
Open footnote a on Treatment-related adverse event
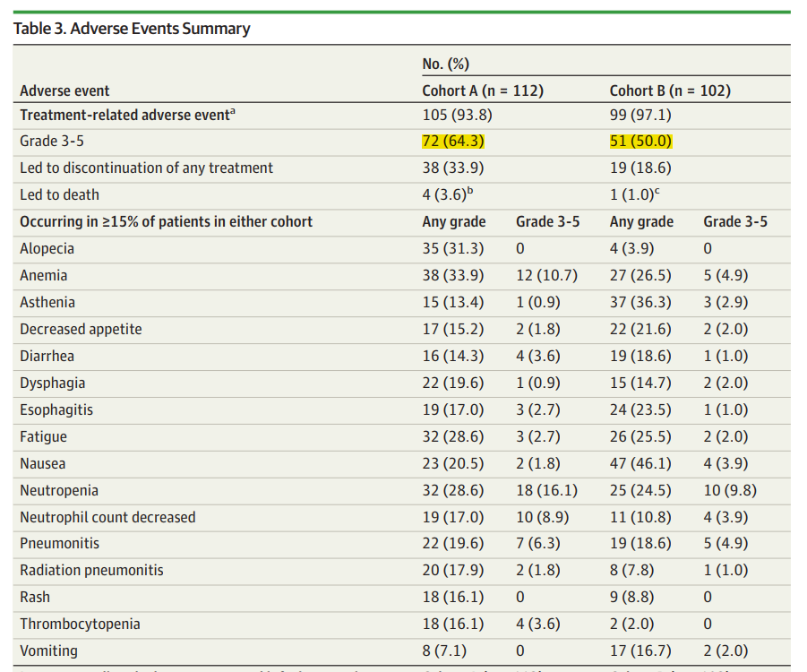[233, 111]
